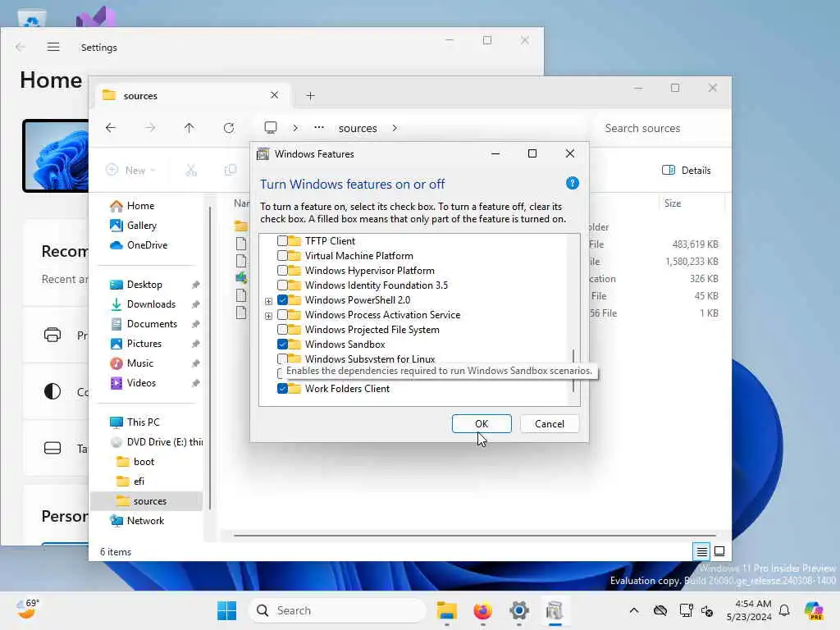
Task: Expand chevron after the PC icon
Action: click(x=295, y=128)
